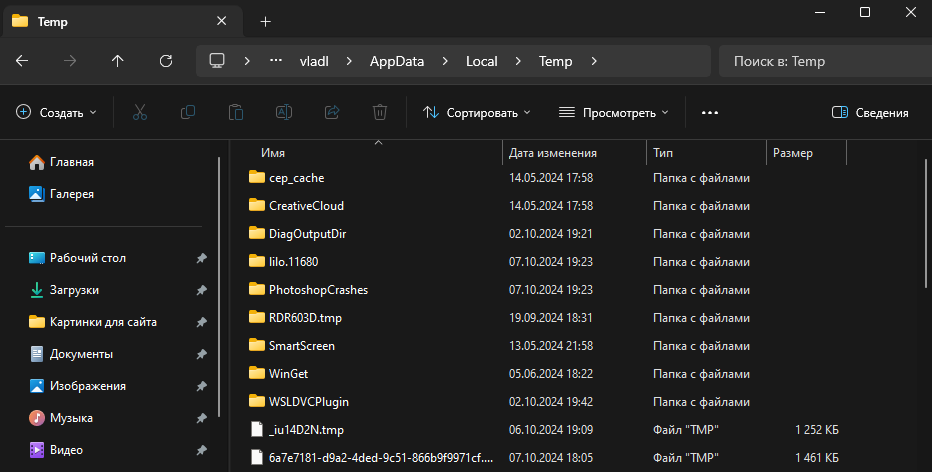Click the sidebar vertical scrollbar
The image size is (932, 472).
(219, 287)
